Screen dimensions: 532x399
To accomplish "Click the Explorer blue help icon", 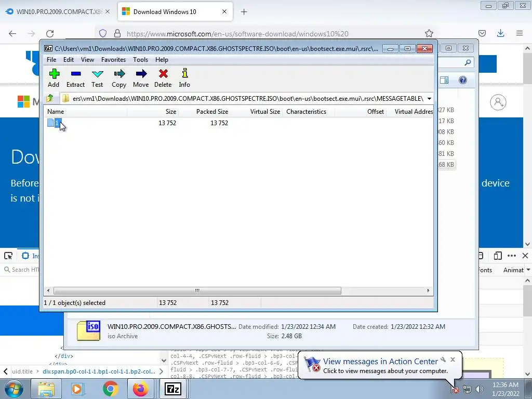I will tap(463, 80).
